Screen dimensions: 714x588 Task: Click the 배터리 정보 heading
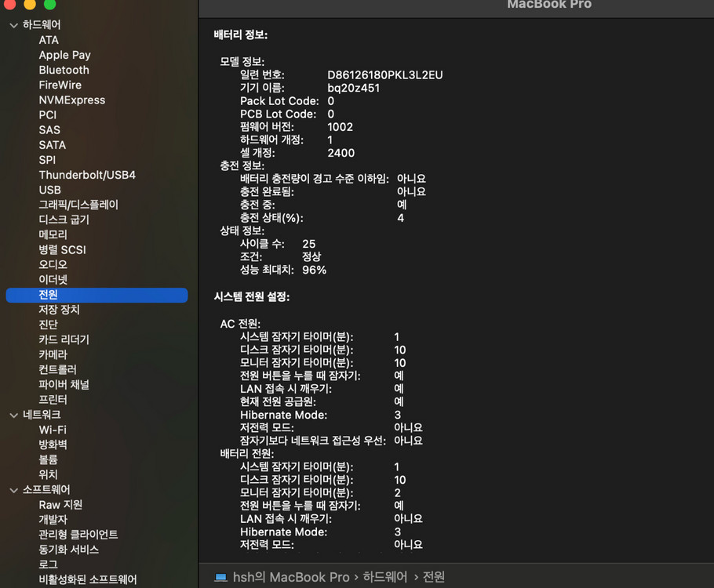[x=241, y=34]
